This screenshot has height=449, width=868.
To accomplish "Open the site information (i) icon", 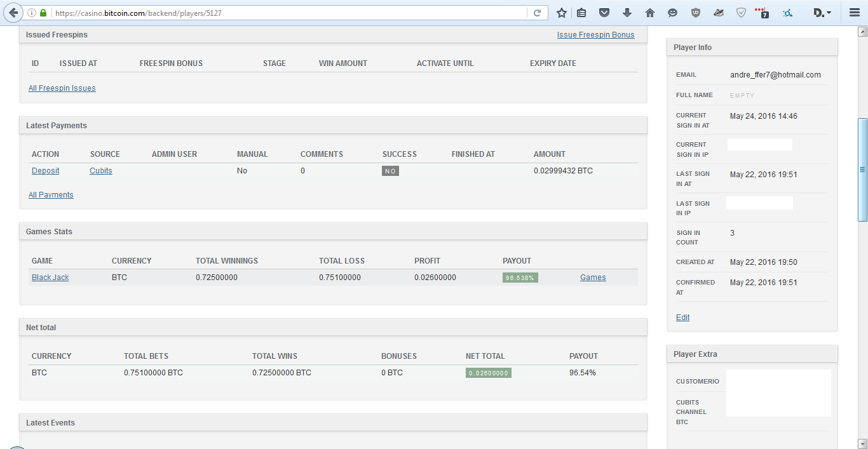I will coord(32,13).
